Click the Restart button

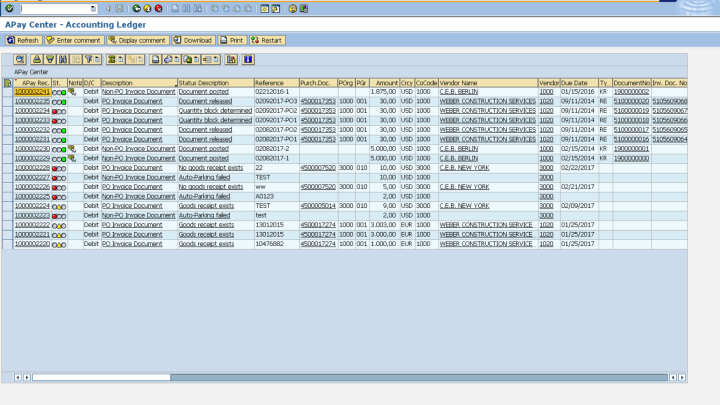(x=267, y=40)
